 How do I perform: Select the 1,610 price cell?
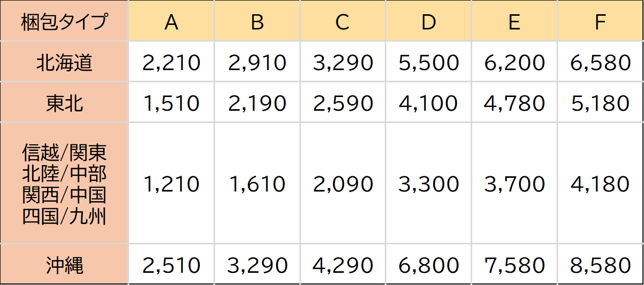point(257,184)
